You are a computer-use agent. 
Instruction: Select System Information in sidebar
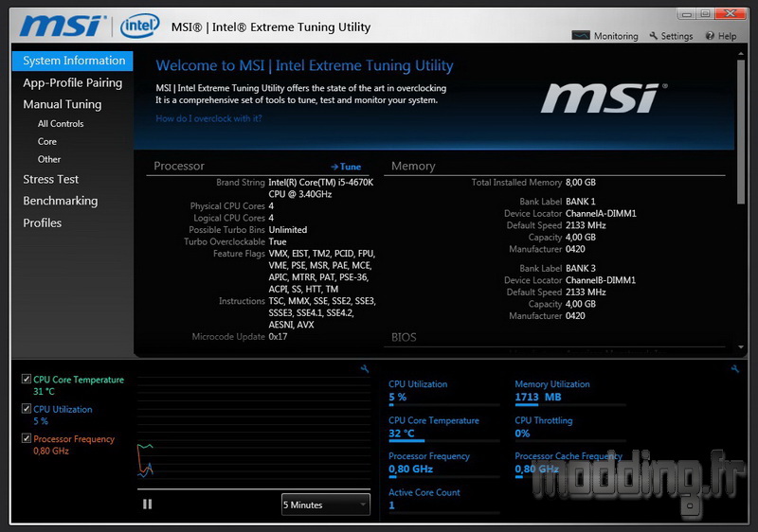coord(73,61)
